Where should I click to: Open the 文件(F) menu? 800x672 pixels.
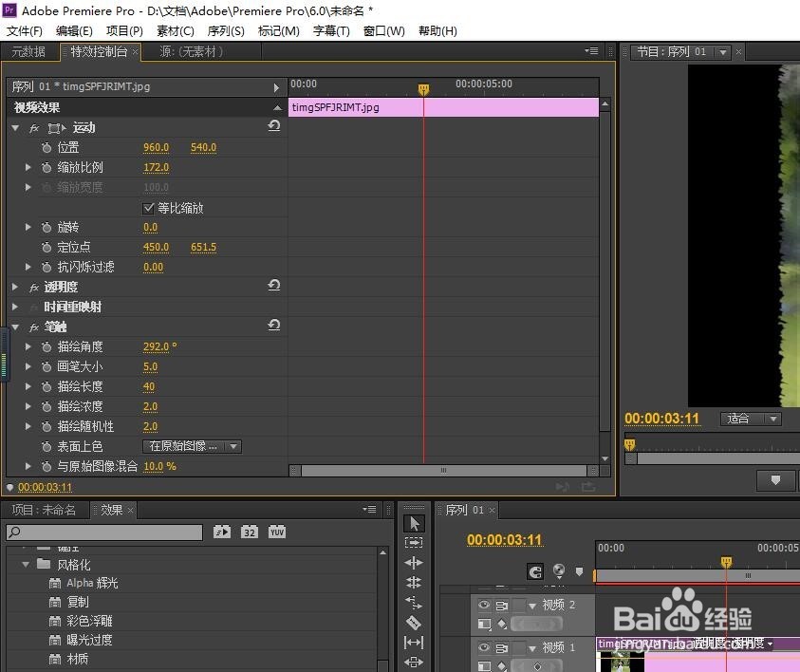[x=25, y=31]
